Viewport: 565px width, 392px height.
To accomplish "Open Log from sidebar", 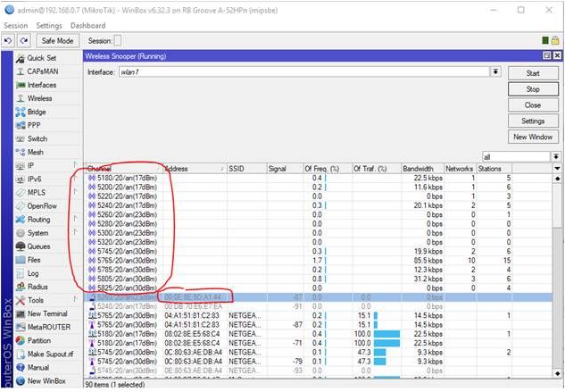I will click(33, 273).
